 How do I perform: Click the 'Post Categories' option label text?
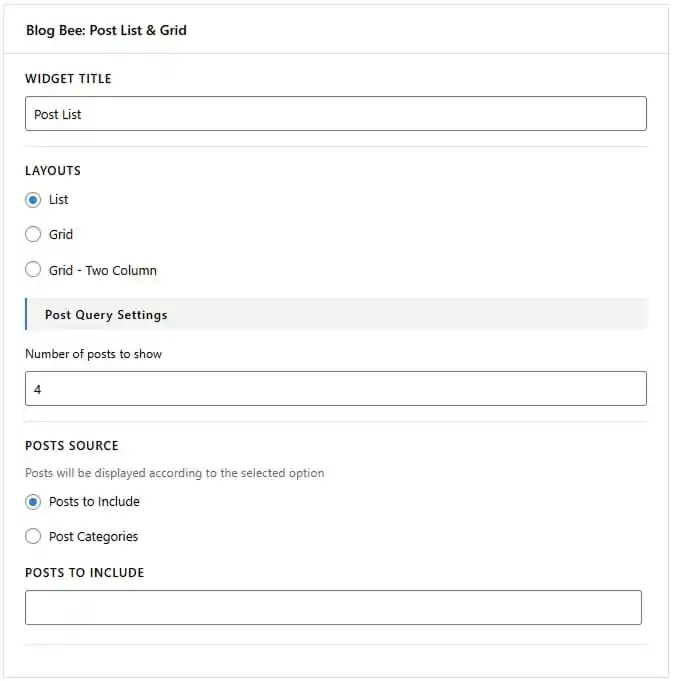(93, 537)
